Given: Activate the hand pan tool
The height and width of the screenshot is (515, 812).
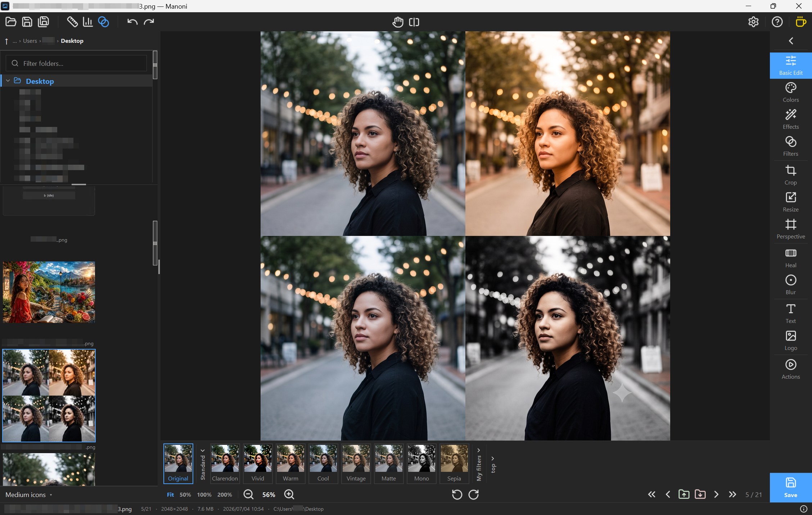Looking at the screenshot, I should [x=398, y=22].
